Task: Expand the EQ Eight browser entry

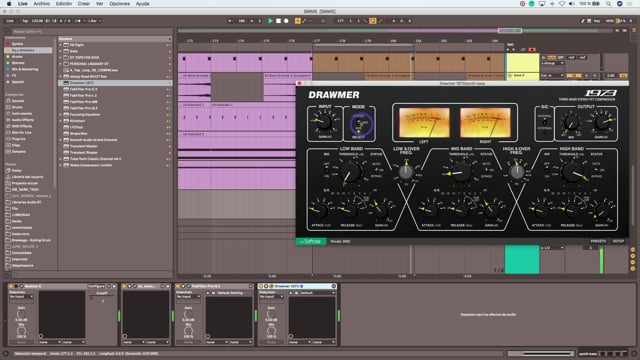Action: [60, 45]
